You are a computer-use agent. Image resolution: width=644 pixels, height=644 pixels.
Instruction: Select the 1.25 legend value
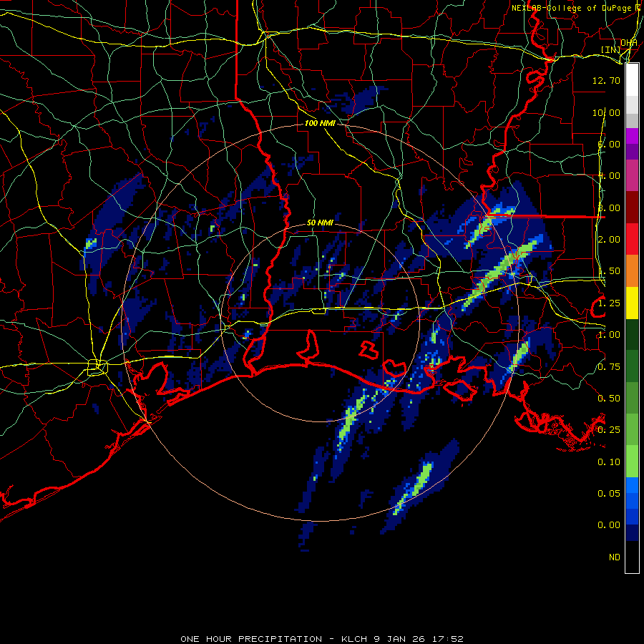click(609, 303)
